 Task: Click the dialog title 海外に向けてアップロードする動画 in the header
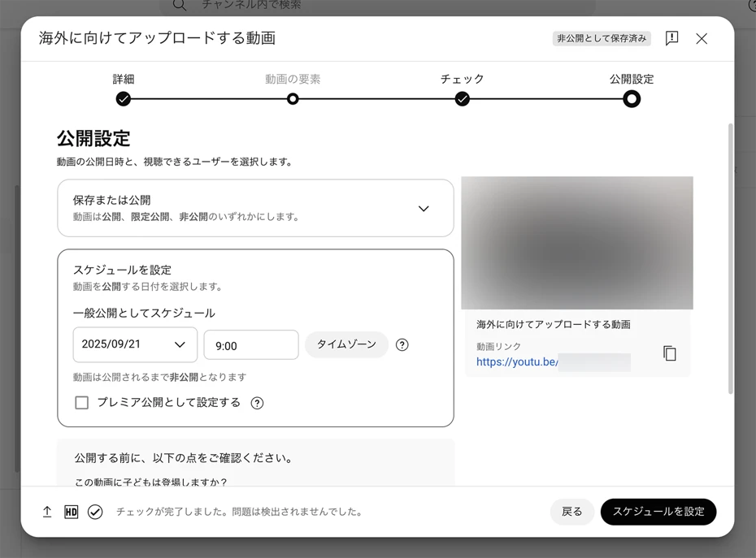157,38
